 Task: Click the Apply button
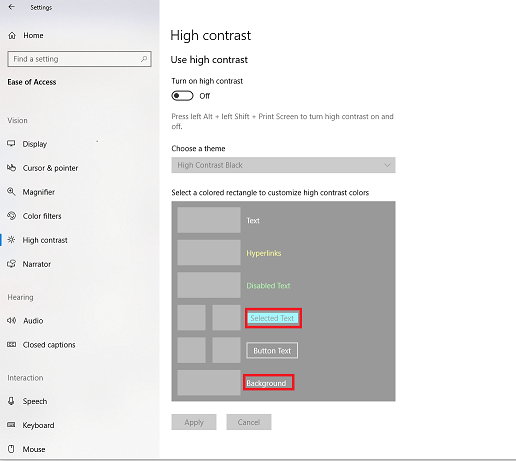point(194,422)
